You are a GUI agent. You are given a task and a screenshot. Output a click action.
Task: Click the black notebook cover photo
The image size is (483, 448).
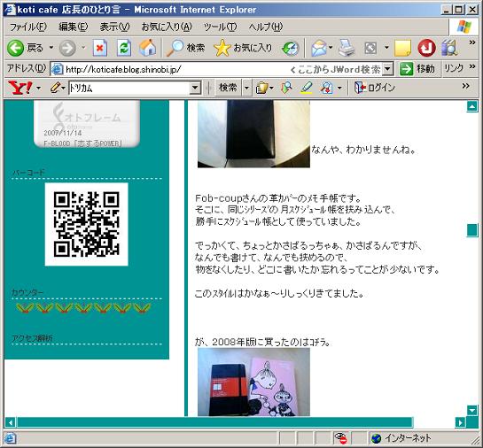(253, 134)
